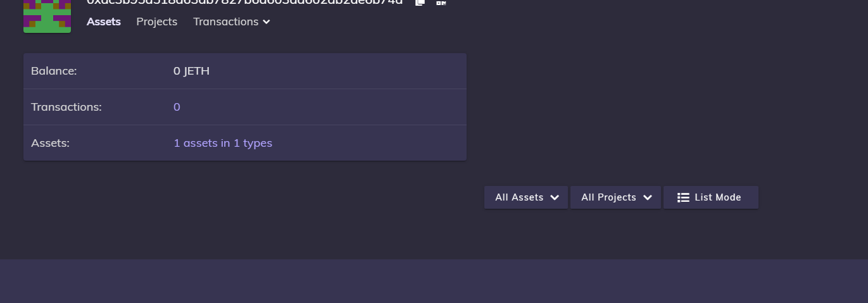Click the chevron beside Transactions
This screenshot has width=868, height=303.
[267, 22]
